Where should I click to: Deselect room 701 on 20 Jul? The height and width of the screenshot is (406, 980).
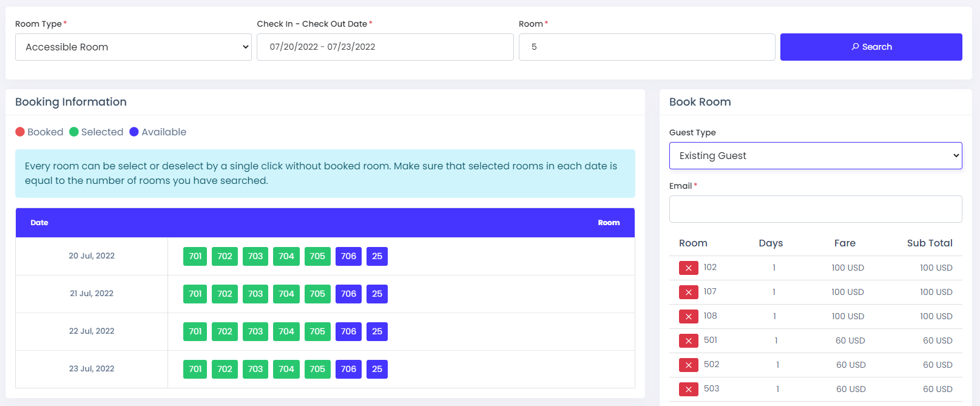(195, 256)
